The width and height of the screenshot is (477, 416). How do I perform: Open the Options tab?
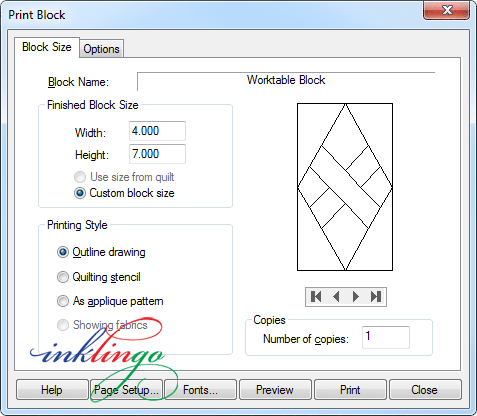(101, 49)
